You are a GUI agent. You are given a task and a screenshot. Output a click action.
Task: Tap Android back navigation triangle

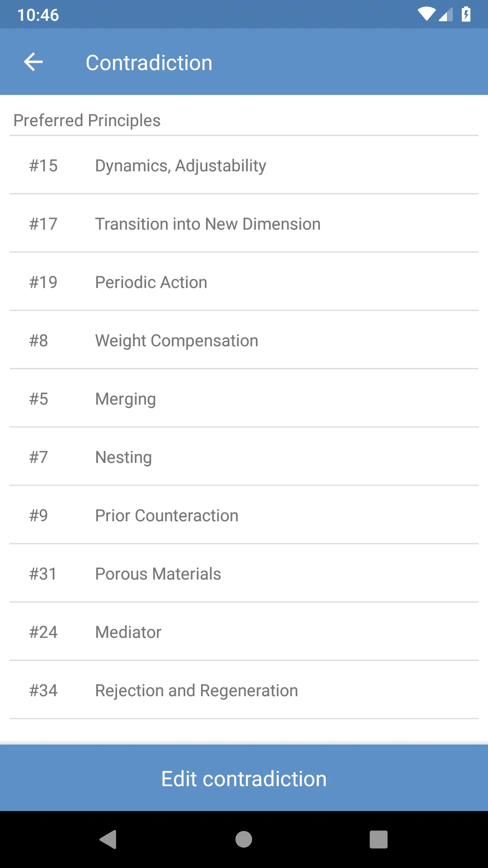(x=108, y=840)
